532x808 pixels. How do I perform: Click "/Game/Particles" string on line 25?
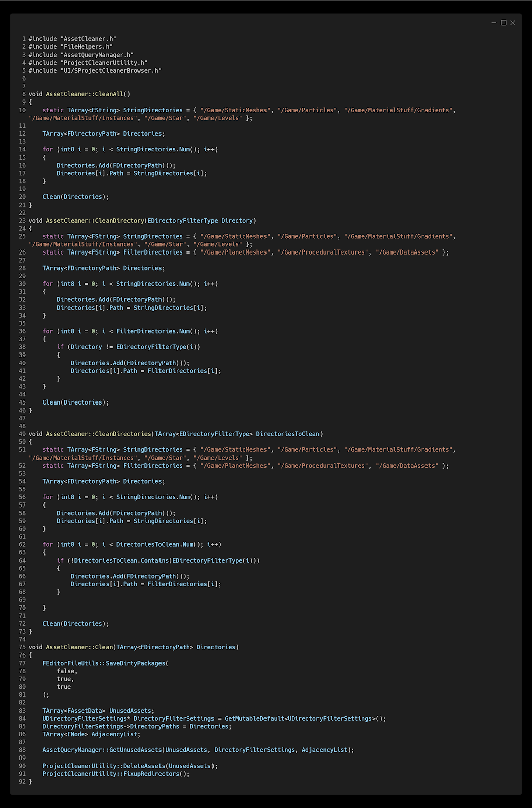[x=307, y=236]
